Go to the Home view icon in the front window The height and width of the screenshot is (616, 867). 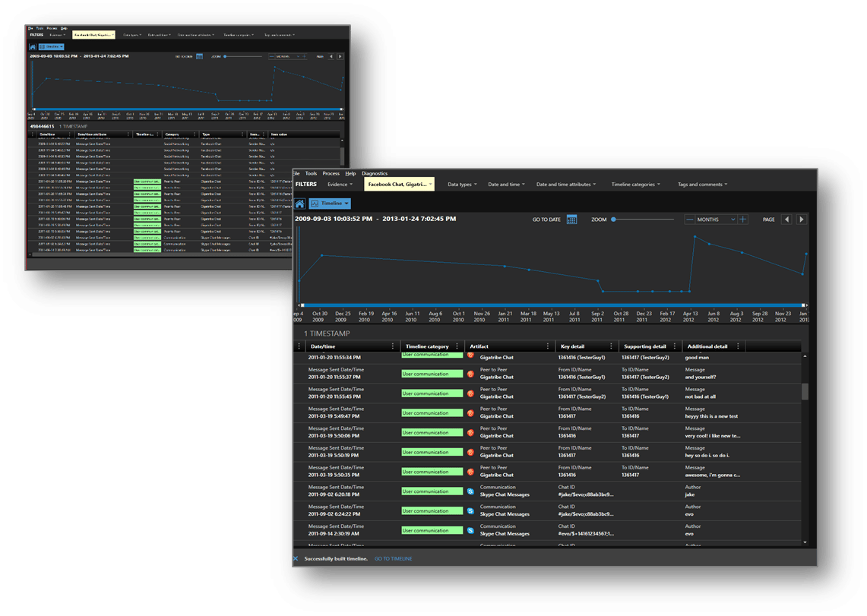299,204
